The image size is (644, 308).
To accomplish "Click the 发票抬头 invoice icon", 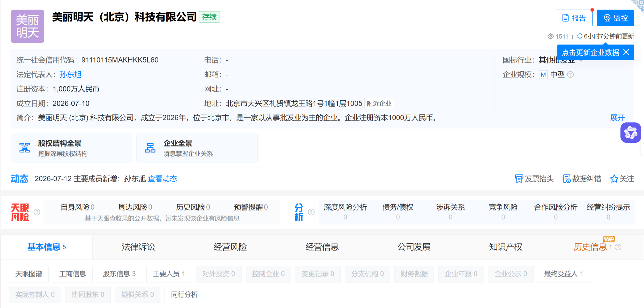I will pyautogui.click(x=519, y=179).
